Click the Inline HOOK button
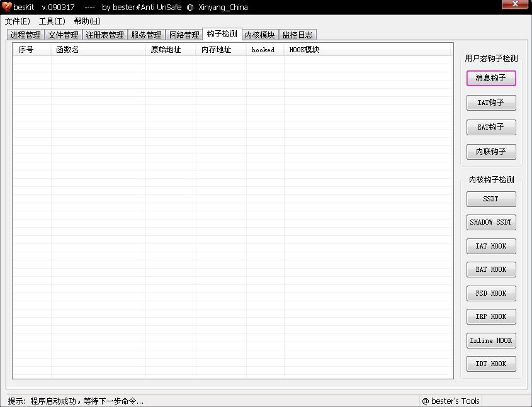Image resolution: width=532 pixels, height=407 pixels. tap(491, 340)
